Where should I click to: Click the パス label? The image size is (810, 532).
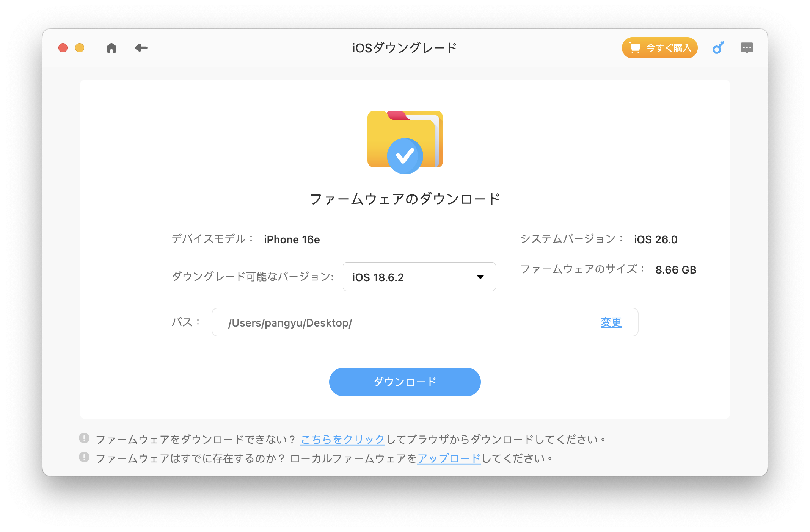(x=186, y=322)
